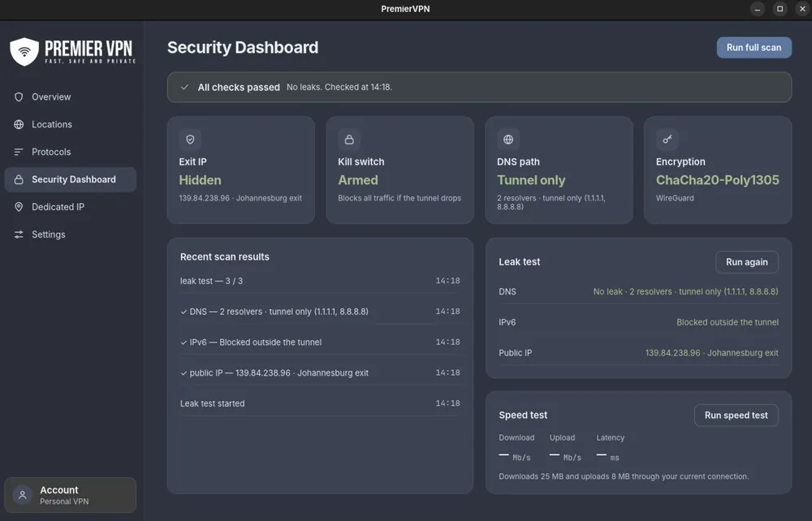This screenshot has width=812, height=521.
Task: Click 'Blocked outside the tunnel' leak test value
Action: [727, 322]
